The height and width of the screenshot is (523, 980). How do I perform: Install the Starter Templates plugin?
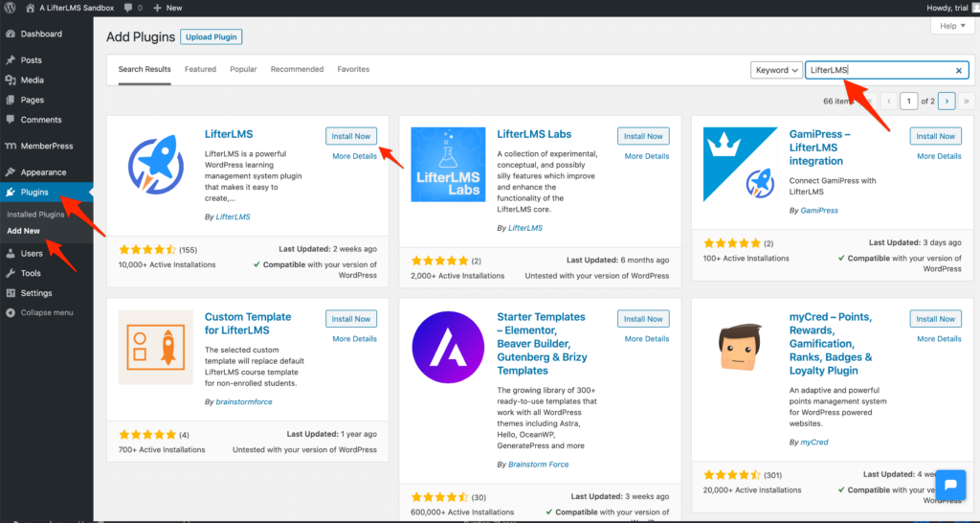pos(643,318)
